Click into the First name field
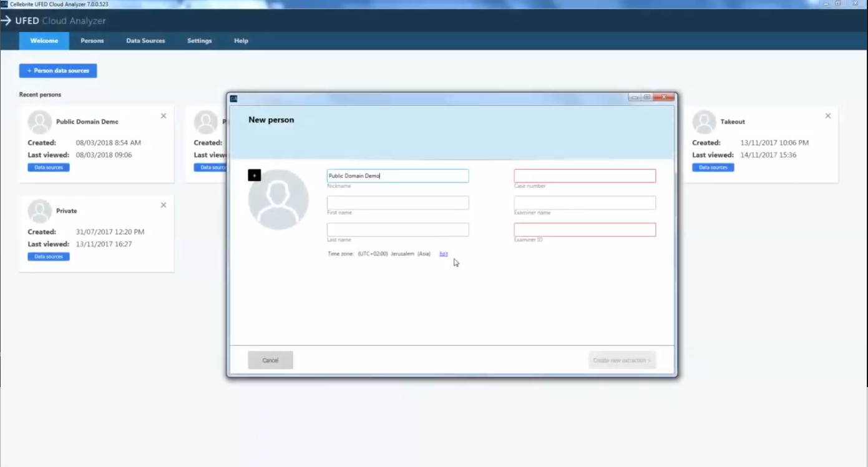The image size is (868, 467). 397,203
